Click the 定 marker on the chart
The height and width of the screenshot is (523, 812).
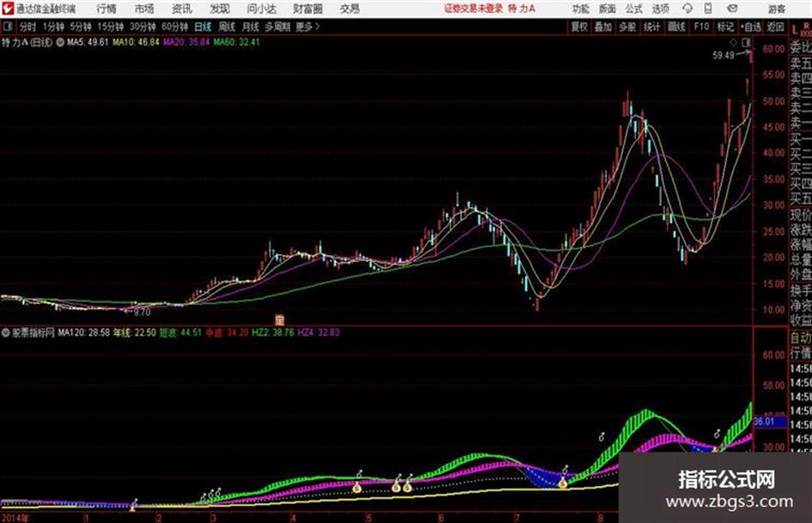click(x=279, y=319)
